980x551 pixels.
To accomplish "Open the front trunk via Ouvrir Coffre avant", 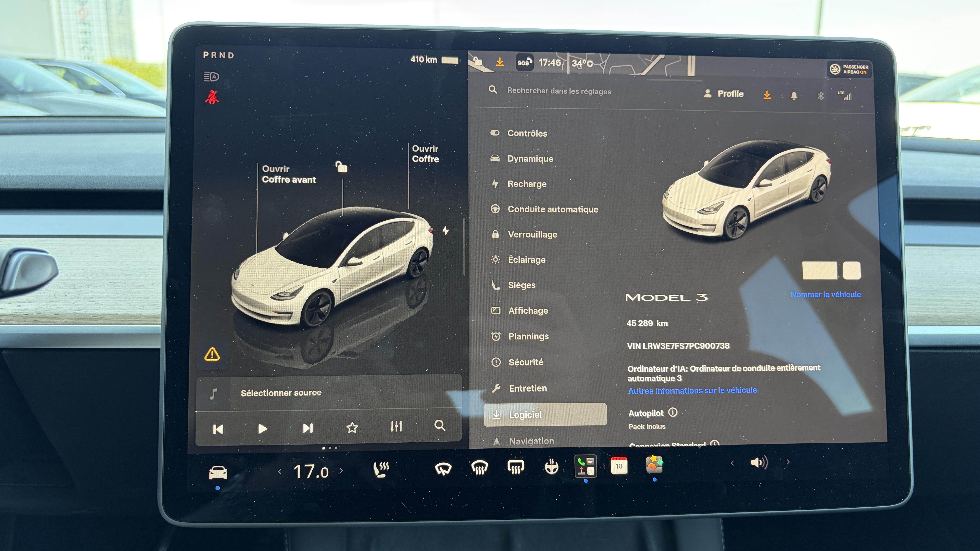I will point(289,174).
